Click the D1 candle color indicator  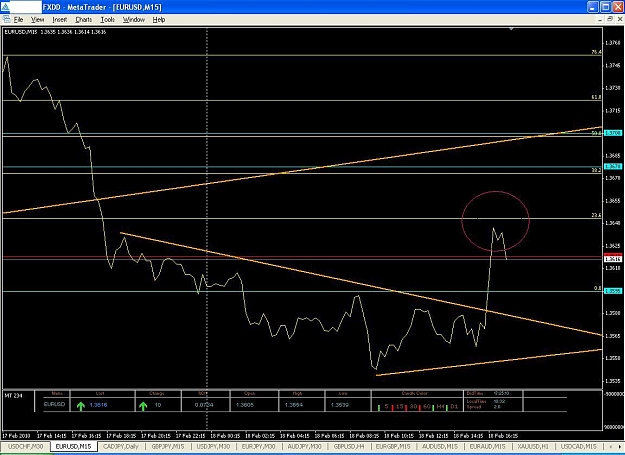454,407
